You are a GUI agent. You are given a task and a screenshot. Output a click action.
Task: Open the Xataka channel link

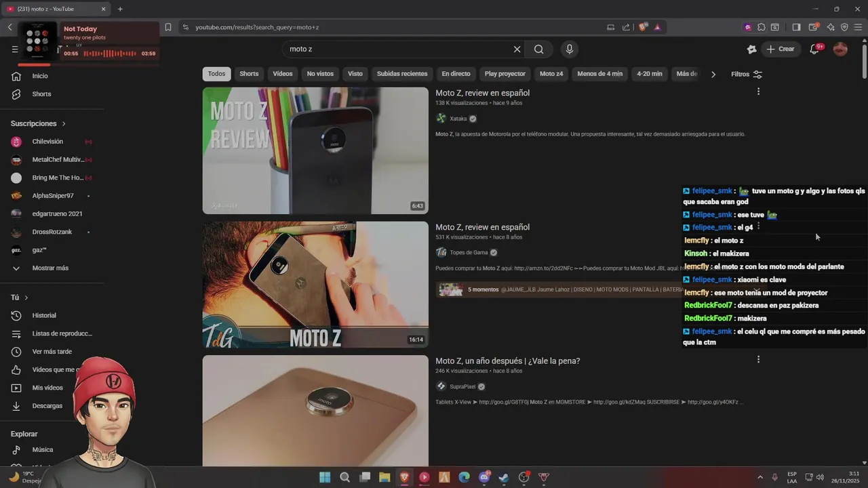click(458, 119)
